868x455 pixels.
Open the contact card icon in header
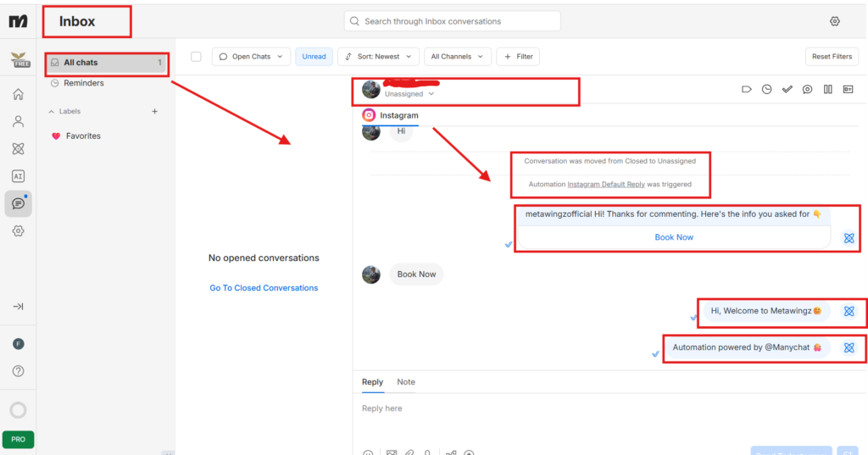(848, 89)
